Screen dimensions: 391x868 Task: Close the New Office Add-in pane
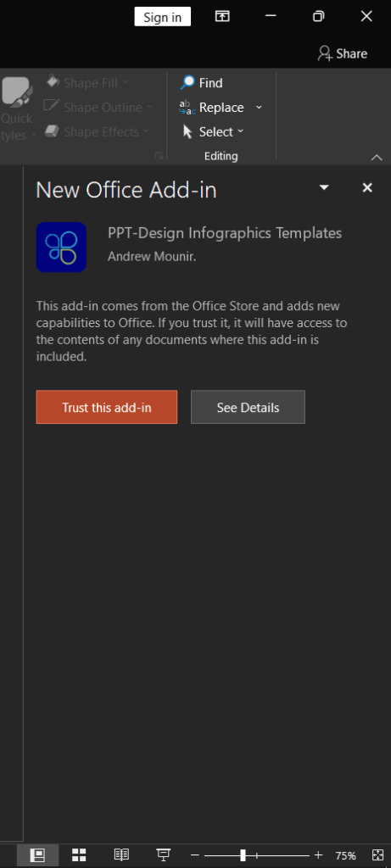(x=367, y=187)
